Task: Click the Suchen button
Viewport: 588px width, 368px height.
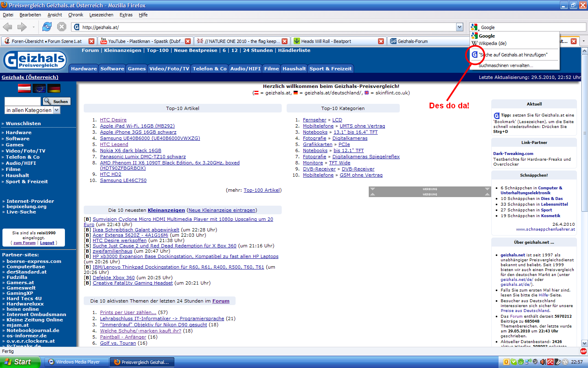Action: [x=56, y=101]
